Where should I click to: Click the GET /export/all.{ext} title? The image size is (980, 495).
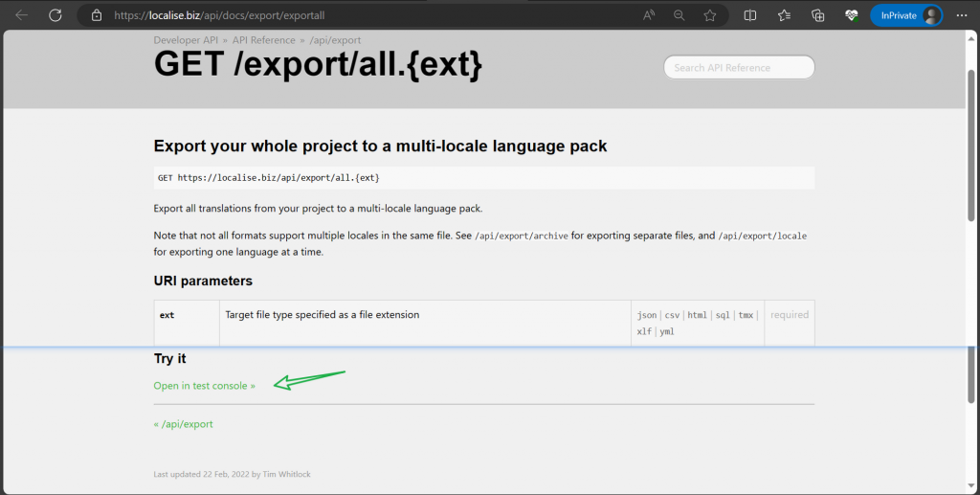318,64
